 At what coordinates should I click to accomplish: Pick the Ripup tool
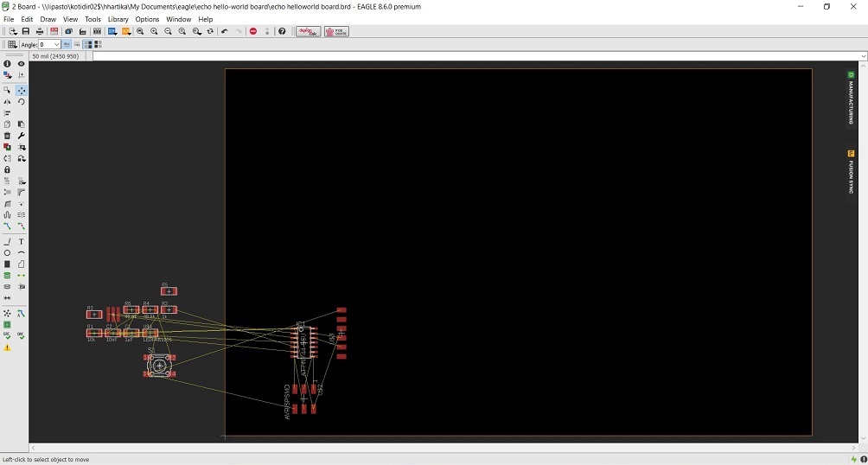point(21,226)
